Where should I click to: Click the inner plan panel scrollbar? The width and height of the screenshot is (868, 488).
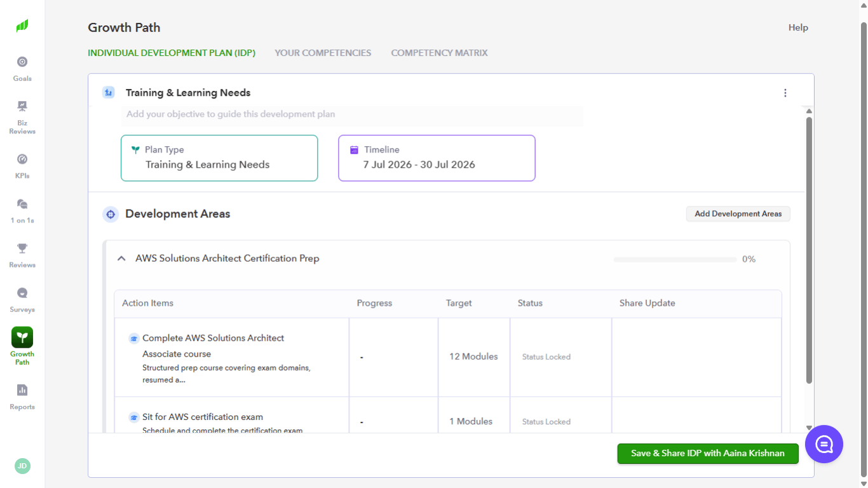click(809, 250)
